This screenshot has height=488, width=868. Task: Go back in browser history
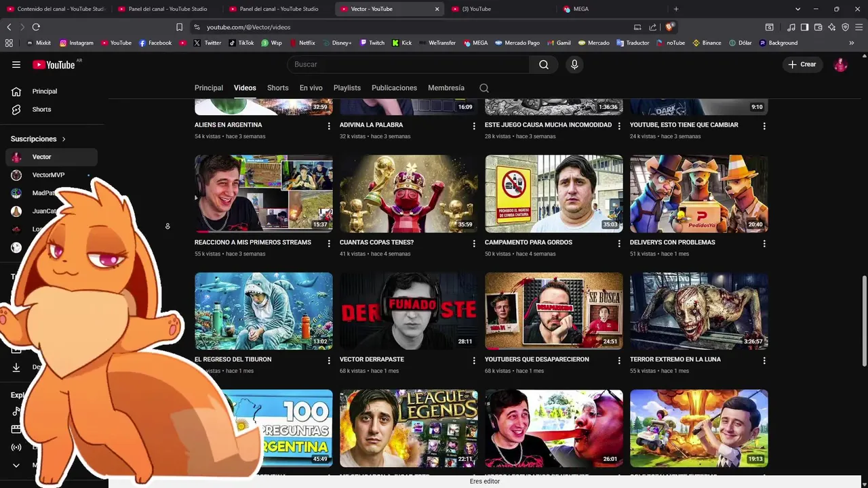(x=9, y=27)
